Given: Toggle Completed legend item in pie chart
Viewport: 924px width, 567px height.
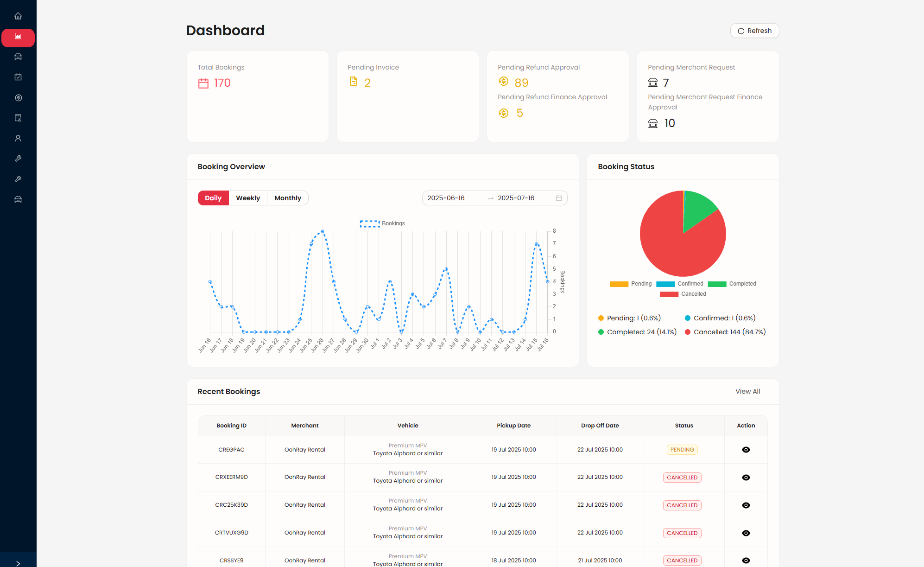Looking at the screenshot, I should pyautogui.click(x=732, y=284).
